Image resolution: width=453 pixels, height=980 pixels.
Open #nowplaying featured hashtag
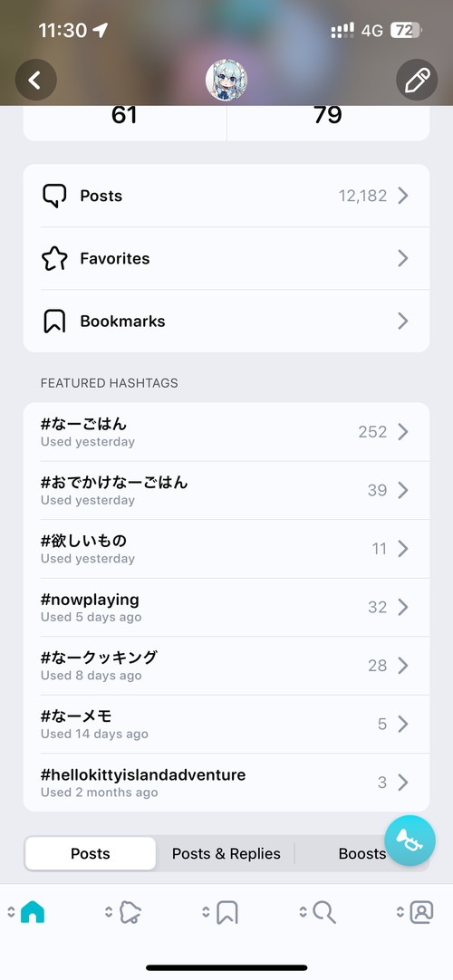(226, 608)
